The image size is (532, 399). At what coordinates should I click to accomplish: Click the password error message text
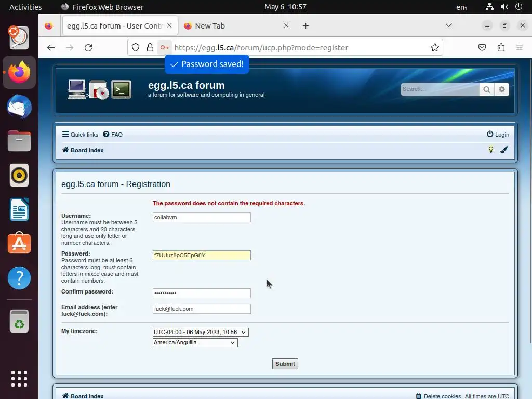[229, 203]
